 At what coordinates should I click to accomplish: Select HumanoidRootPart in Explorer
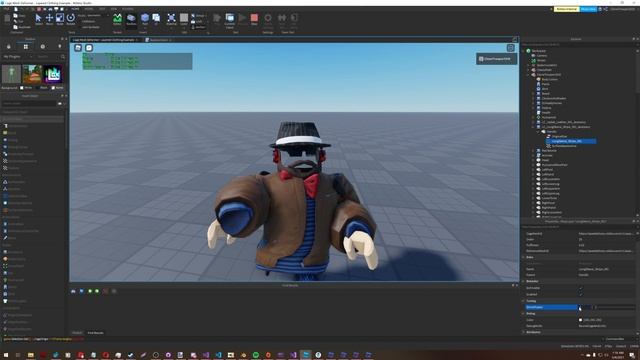click(x=554, y=165)
